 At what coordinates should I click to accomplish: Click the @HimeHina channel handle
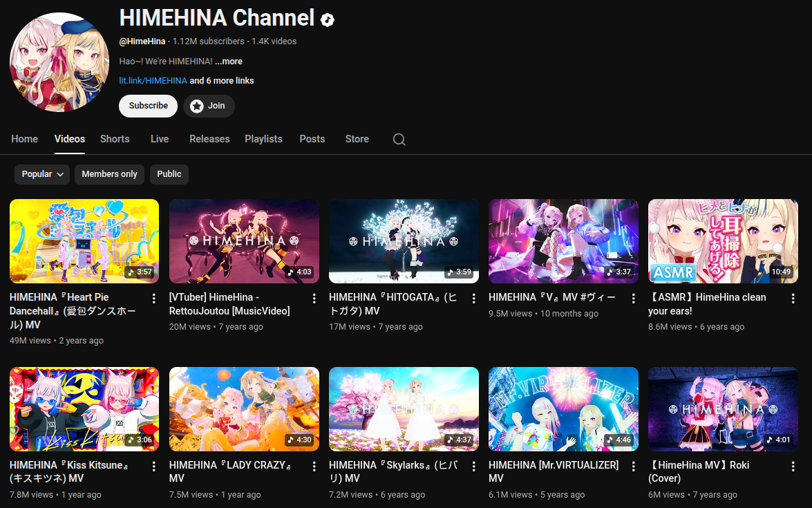tap(142, 41)
